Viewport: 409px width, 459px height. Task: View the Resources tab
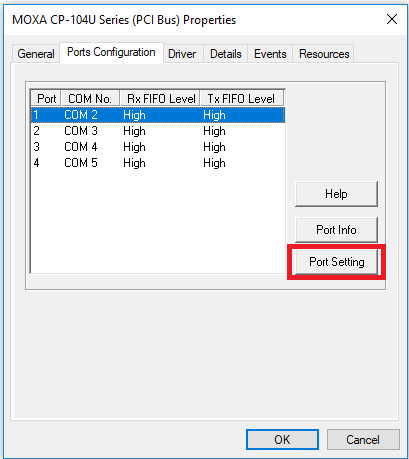(324, 54)
